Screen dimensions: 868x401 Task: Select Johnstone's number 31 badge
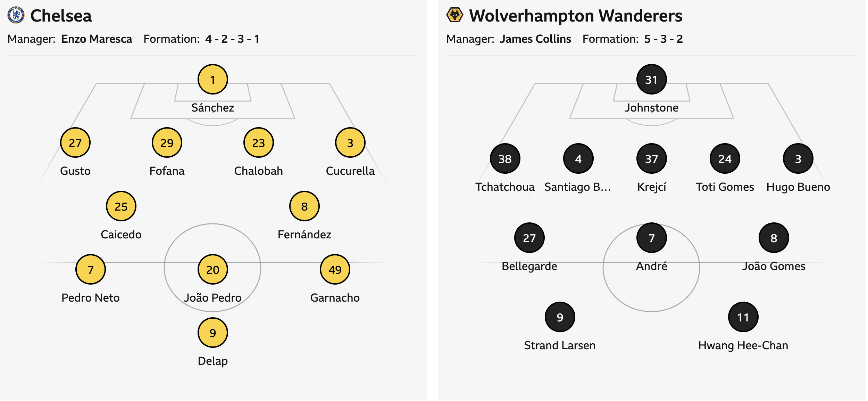point(651,80)
